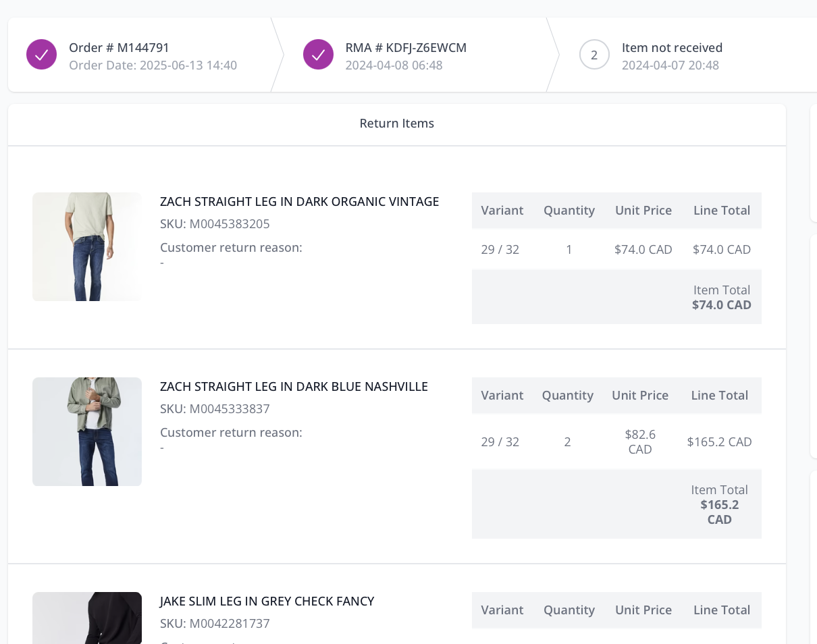817x644 pixels.
Task: Click the step 2 circle icon
Action: pyautogui.click(x=594, y=55)
